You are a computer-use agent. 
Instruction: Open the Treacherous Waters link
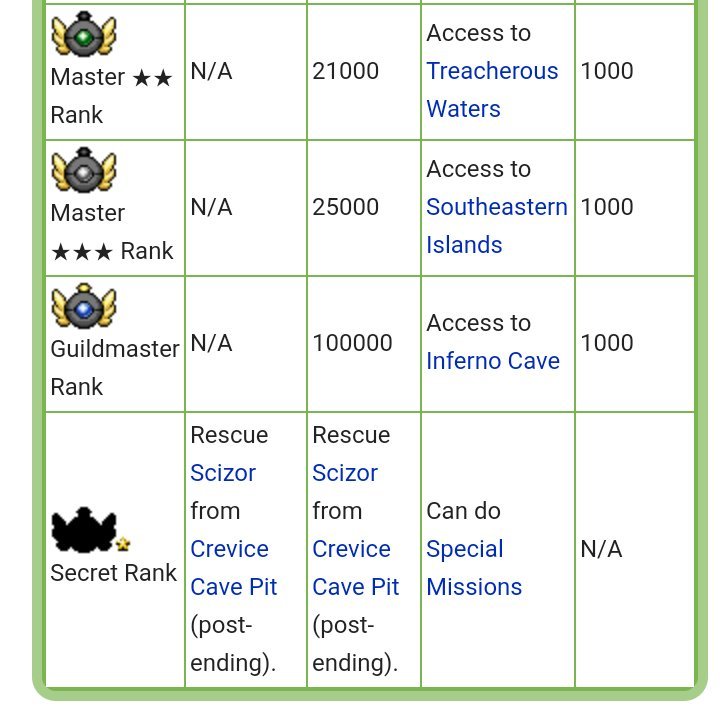point(492,90)
